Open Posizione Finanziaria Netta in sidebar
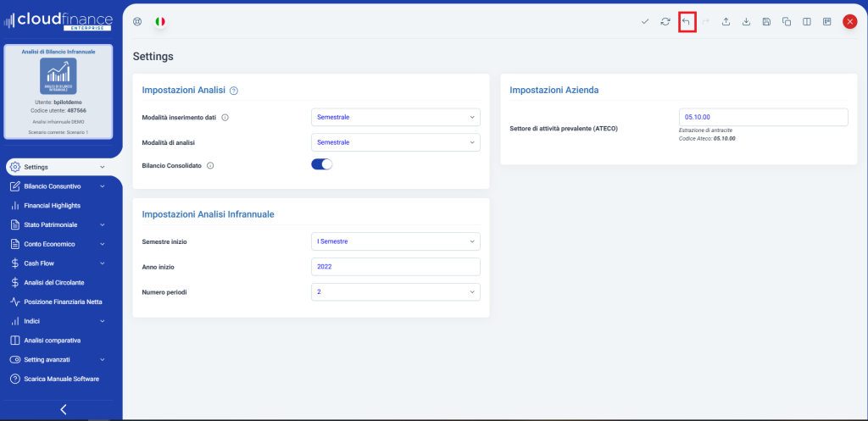The width and height of the screenshot is (868, 421). pyautogui.click(x=63, y=302)
